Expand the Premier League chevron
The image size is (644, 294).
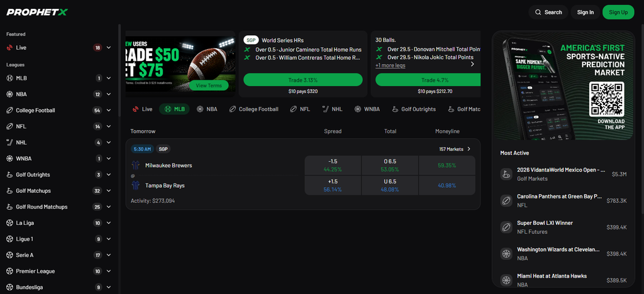(109, 271)
